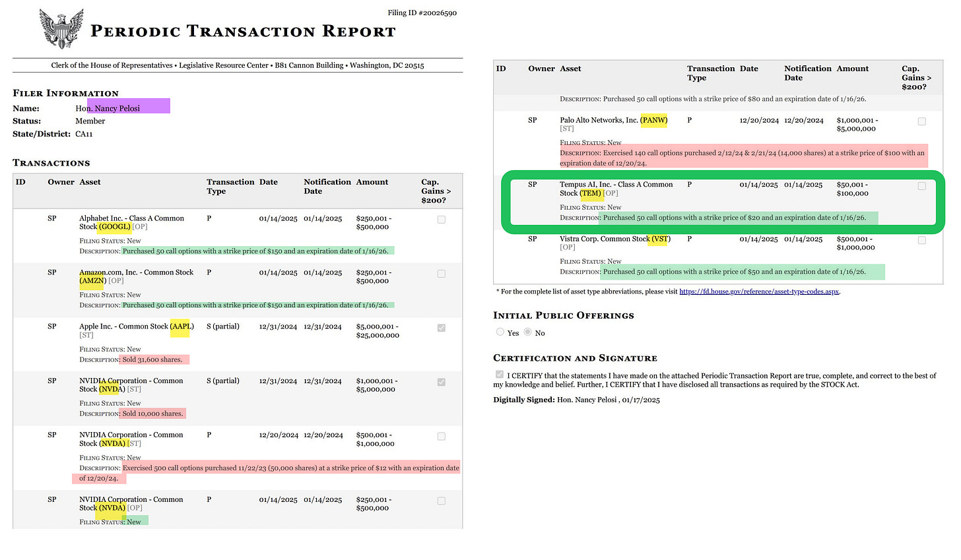Toggle Cap. Gains checkbox in NVDA 10,000 shares sold row
The height and width of the screenshot is (560, 961).
(442, 382)
